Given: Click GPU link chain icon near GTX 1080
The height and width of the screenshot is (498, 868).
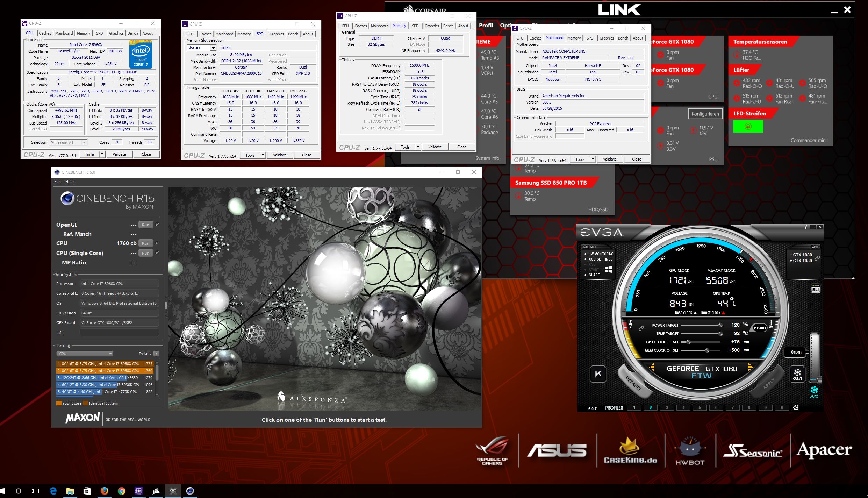Looking at the screenshot, I should pyautogui.click(x=817, y=258).
